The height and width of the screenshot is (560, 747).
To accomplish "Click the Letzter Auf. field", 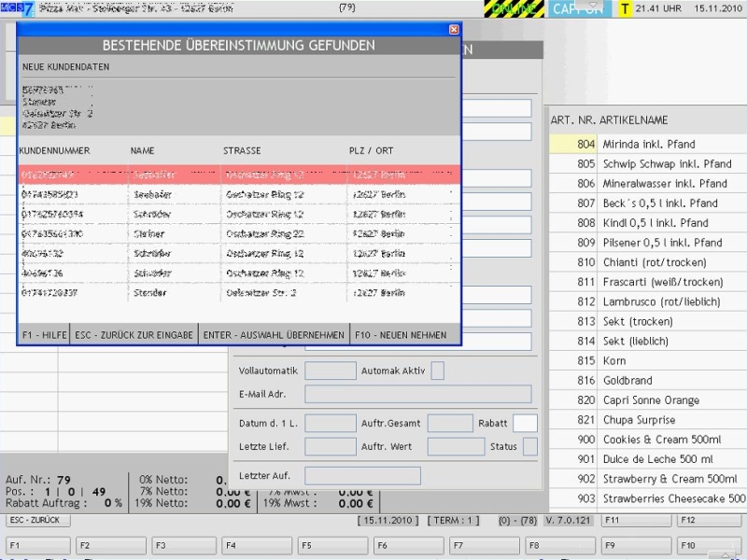I will (362, 475).
